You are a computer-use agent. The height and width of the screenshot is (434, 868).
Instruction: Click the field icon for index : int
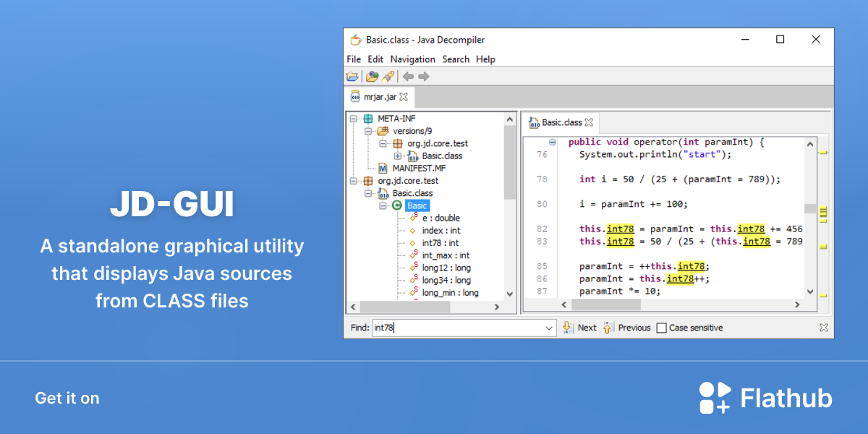pyautogui.click(x=413, y=231)
